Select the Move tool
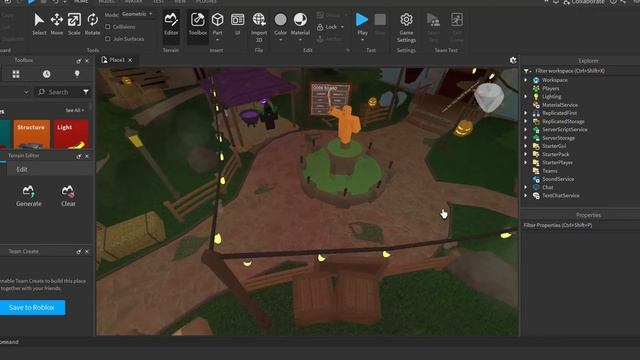 click(x=56, y=24)
